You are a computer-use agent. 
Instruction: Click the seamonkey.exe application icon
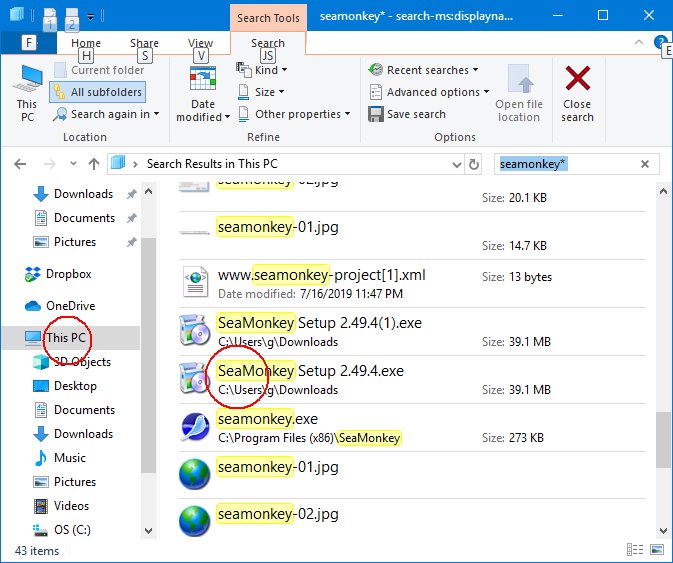click(x=195, y=427)
